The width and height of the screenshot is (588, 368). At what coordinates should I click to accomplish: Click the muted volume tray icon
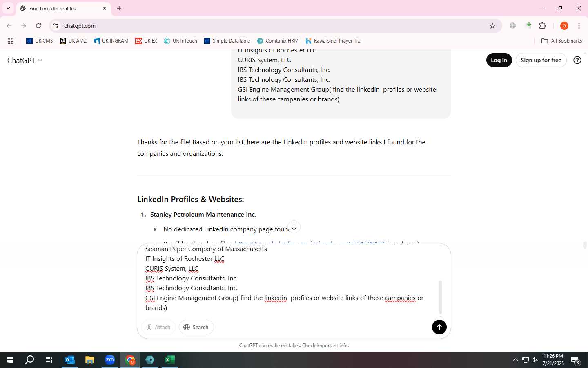pos(535,360)
